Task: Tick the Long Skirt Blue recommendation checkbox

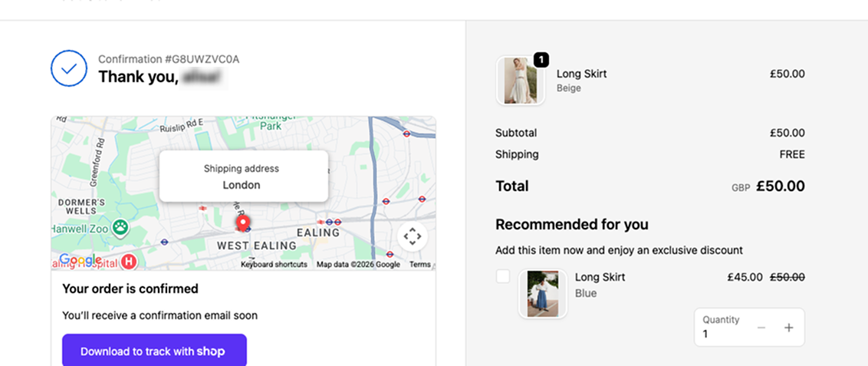Action: pos(503,276)
